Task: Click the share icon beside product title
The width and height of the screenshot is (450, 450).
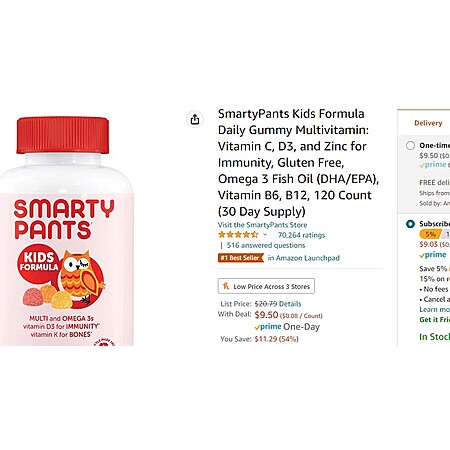Action: pyautogui.click(x=195, y=119)
